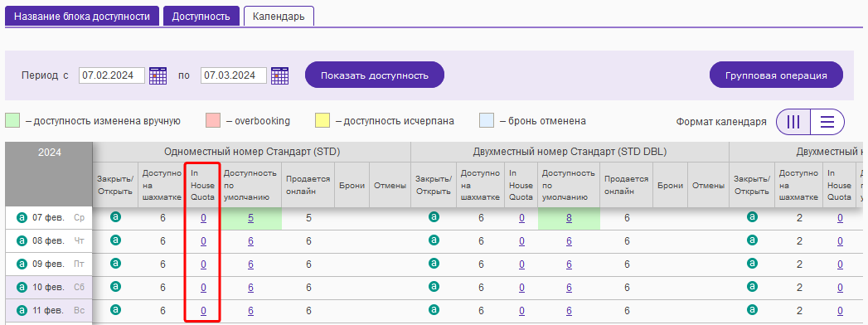
Task: Toggle open/close icon for STD on 08 фев.
Action: (x=116, y=240)
